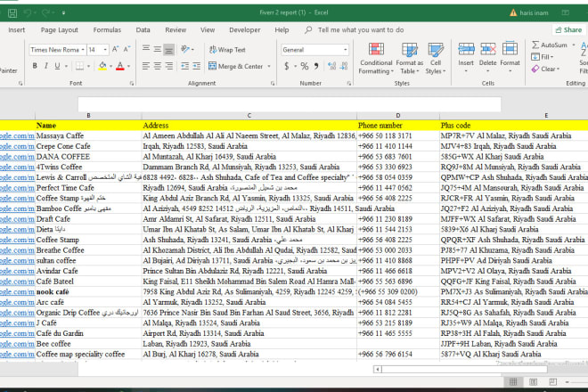Toggle Italic formatting
Viewport: 588px width, 392px height.
[45, 66]
